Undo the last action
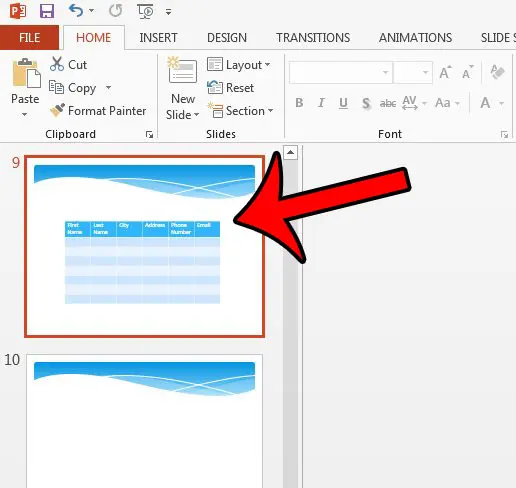 coord(76,11)
